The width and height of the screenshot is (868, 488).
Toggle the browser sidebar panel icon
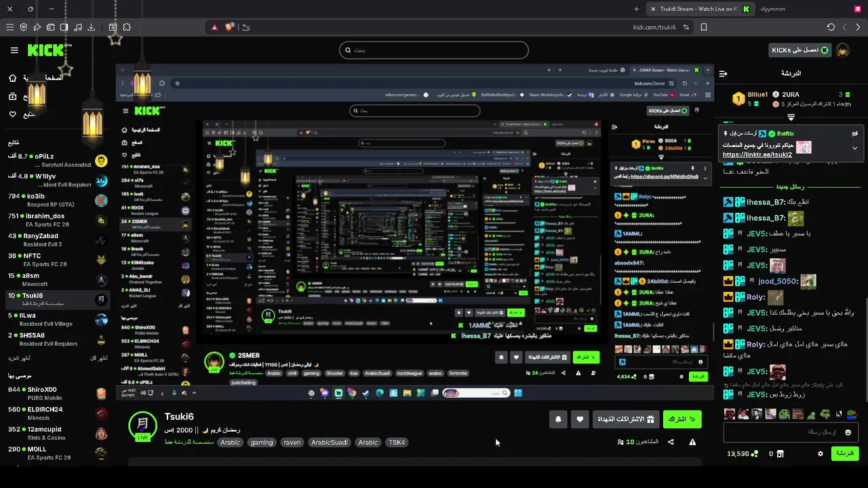(x=64, y=27)
